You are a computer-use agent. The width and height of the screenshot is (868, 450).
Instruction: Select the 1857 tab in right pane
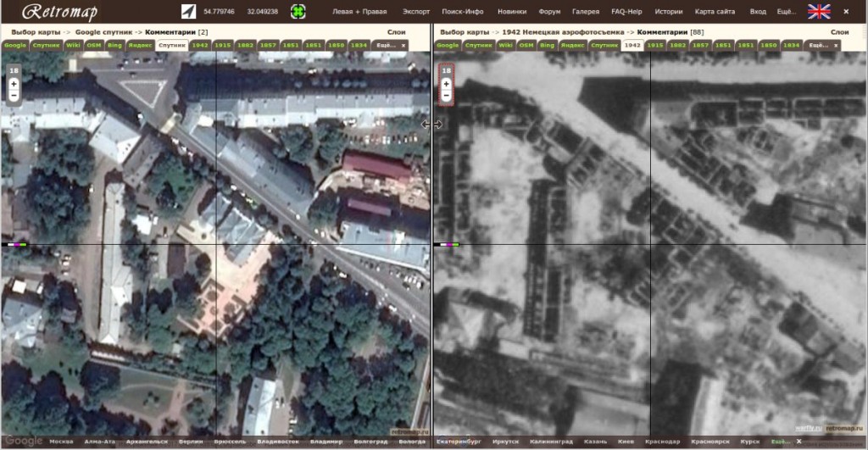[x=700, y=46]
